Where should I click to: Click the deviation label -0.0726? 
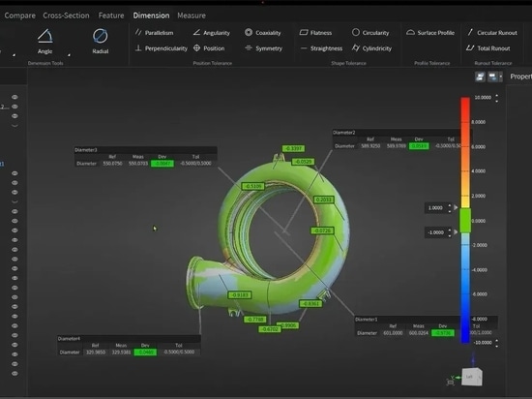322,230
